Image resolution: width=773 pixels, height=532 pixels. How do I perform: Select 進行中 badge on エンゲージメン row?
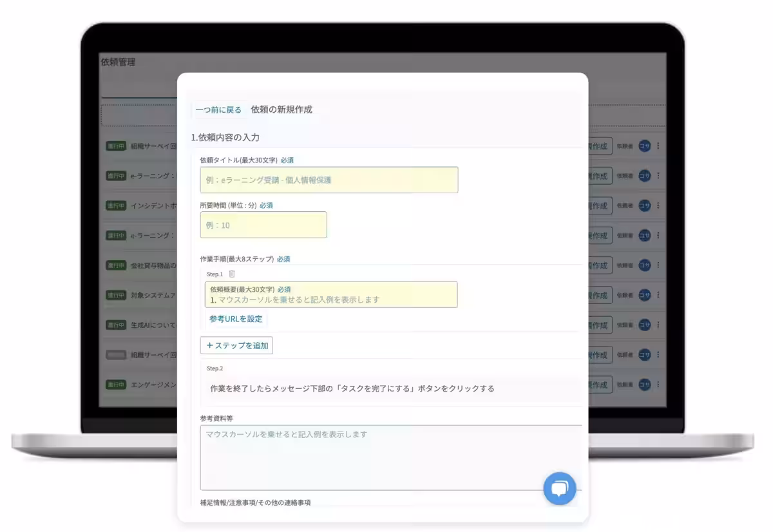pos(116,385)
